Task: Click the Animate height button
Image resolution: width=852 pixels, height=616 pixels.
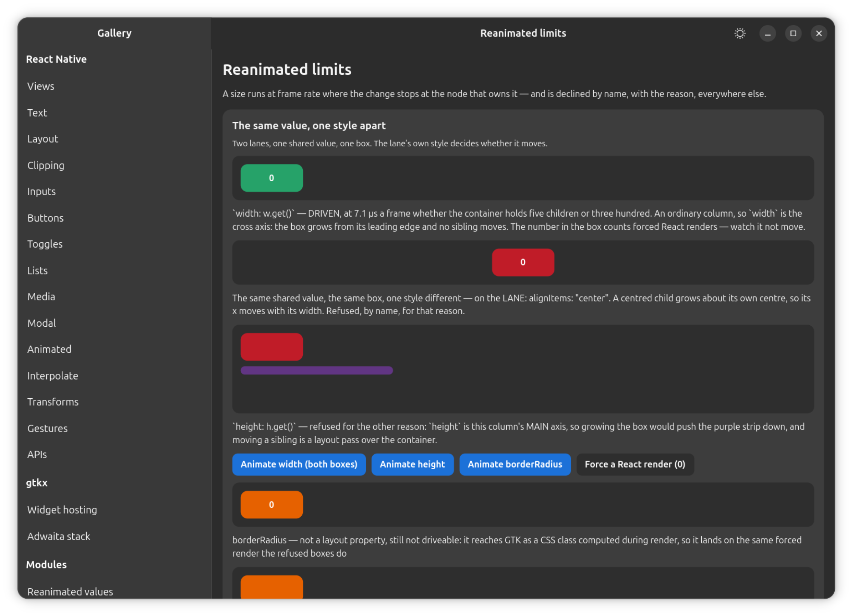Action: [x=412, y=464]
